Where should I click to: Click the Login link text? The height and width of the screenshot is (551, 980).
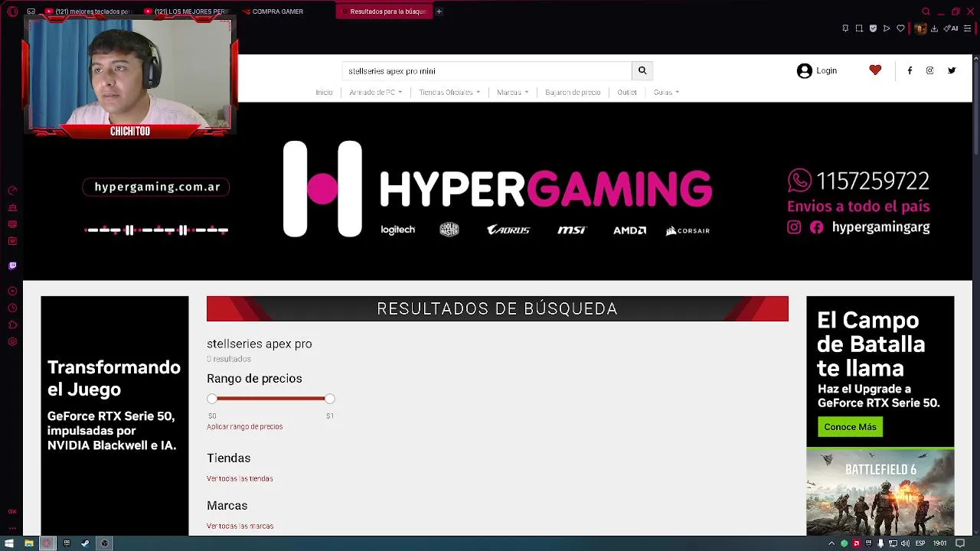click(x=826, y=70)
